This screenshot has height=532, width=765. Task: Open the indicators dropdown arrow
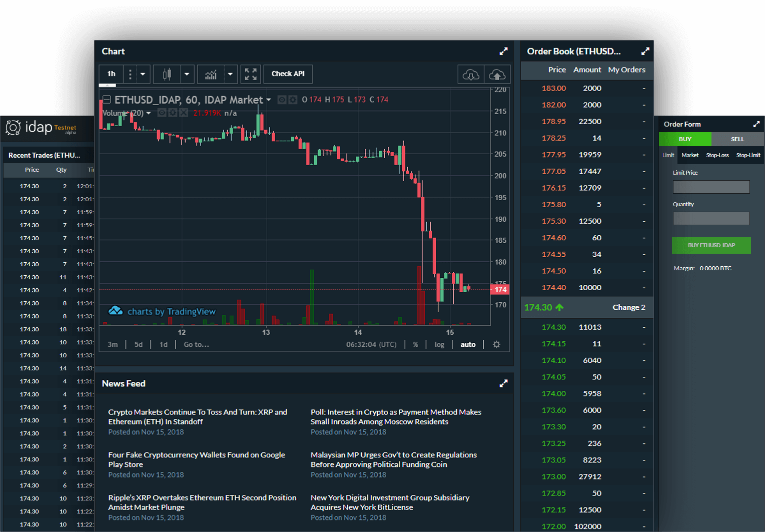[230, 74]
